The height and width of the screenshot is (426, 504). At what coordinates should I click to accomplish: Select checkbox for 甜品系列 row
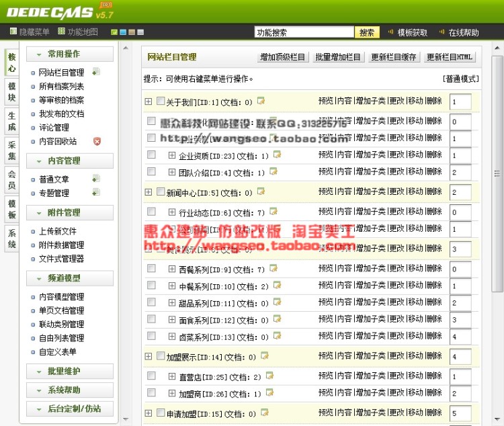tap(151, 302)
